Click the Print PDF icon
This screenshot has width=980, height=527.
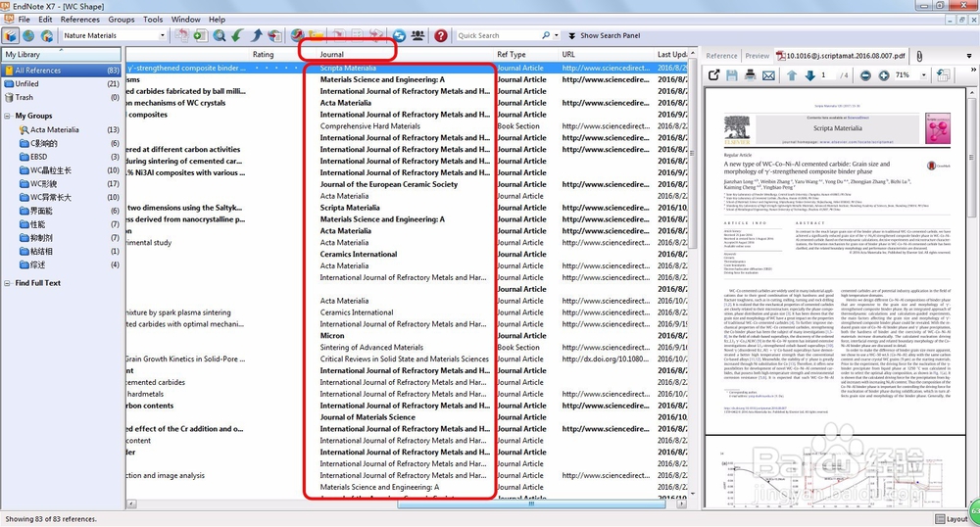point(750,75)
